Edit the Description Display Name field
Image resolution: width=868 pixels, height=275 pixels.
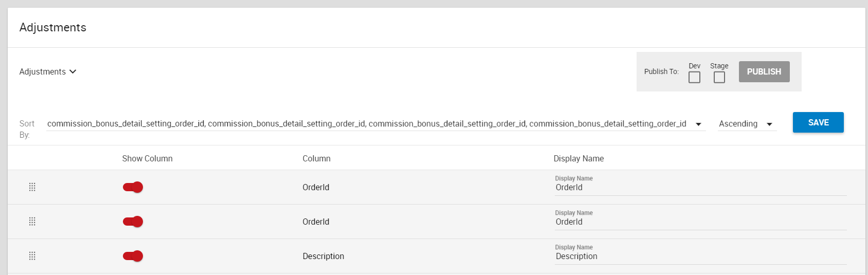(x=700, y=256)
